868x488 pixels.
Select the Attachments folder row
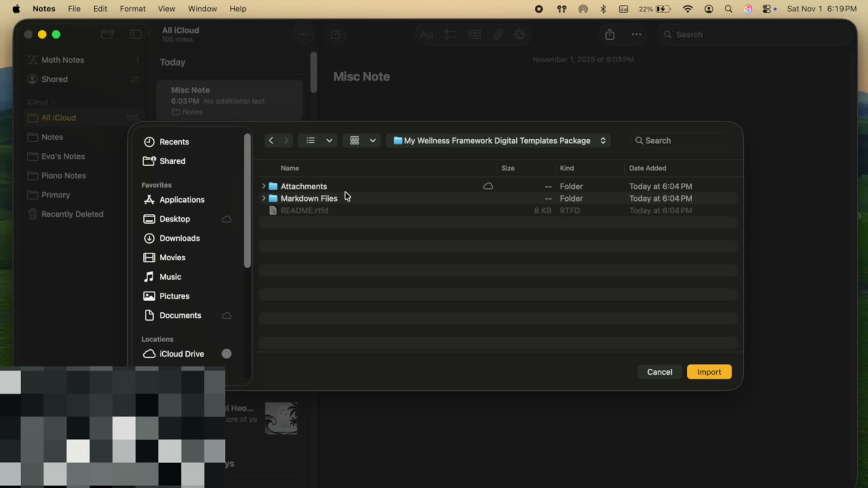[x=498, y=186]
